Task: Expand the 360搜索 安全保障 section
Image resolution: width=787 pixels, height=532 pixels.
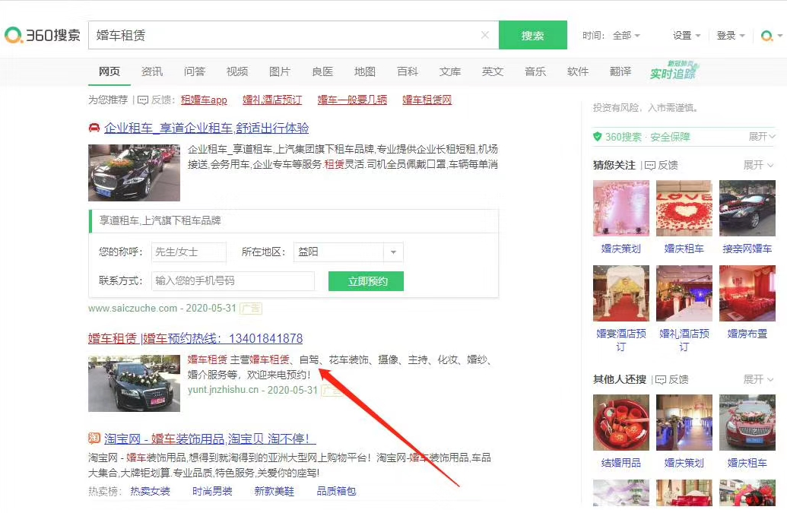Action: click(x=762, y=137)
